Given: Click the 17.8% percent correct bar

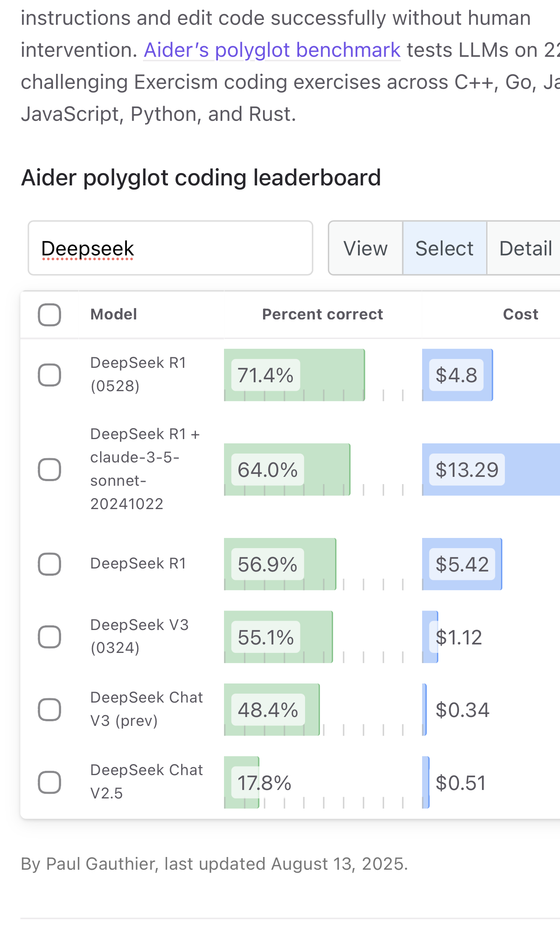Looking at the screenshot, I should [241, 782].
